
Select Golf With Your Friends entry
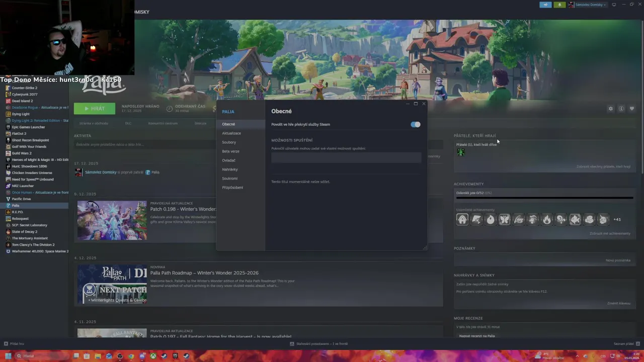[x=34, y=147]
